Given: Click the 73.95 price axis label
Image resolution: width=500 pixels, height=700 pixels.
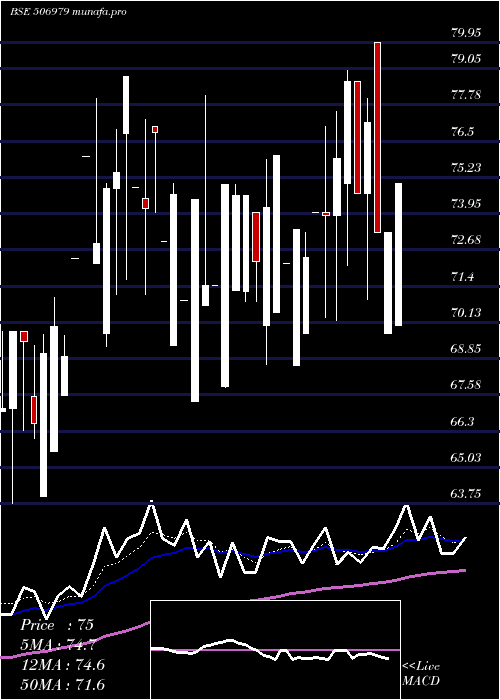Looking at the screenshot, I should tap(466, 204).
